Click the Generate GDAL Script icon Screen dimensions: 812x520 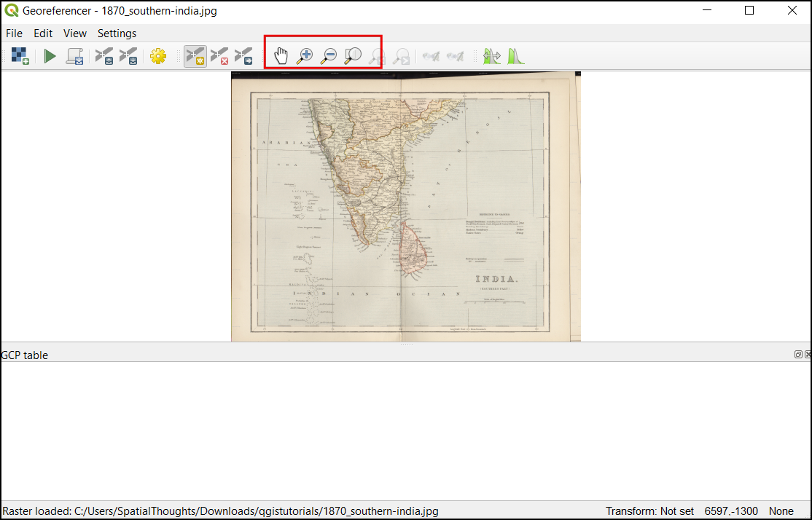[74, 56]
